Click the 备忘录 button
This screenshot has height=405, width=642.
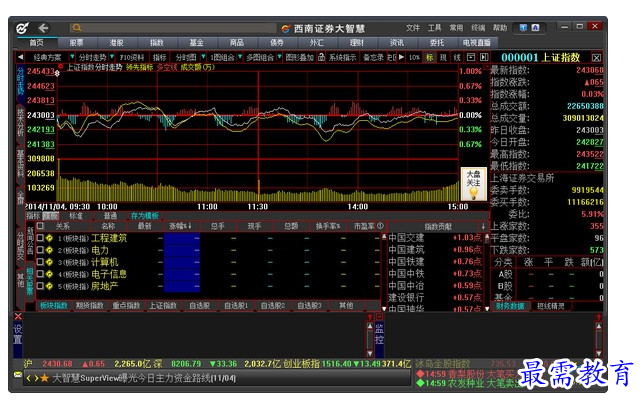point(373,57)
